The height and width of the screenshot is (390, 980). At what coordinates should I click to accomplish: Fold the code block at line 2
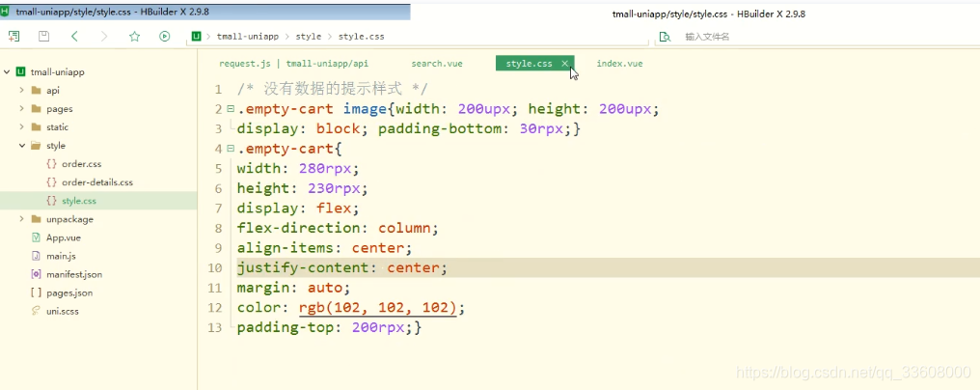[x=231, y=109]
